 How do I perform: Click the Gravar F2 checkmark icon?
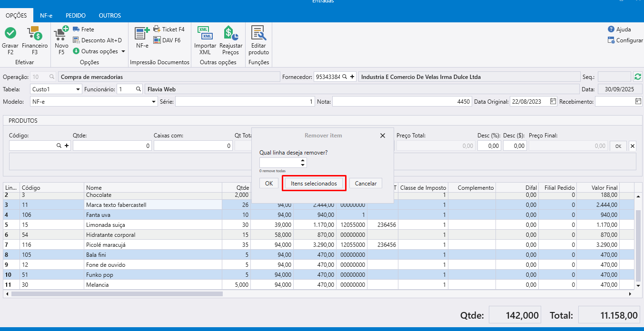click(x=10, y=33)
